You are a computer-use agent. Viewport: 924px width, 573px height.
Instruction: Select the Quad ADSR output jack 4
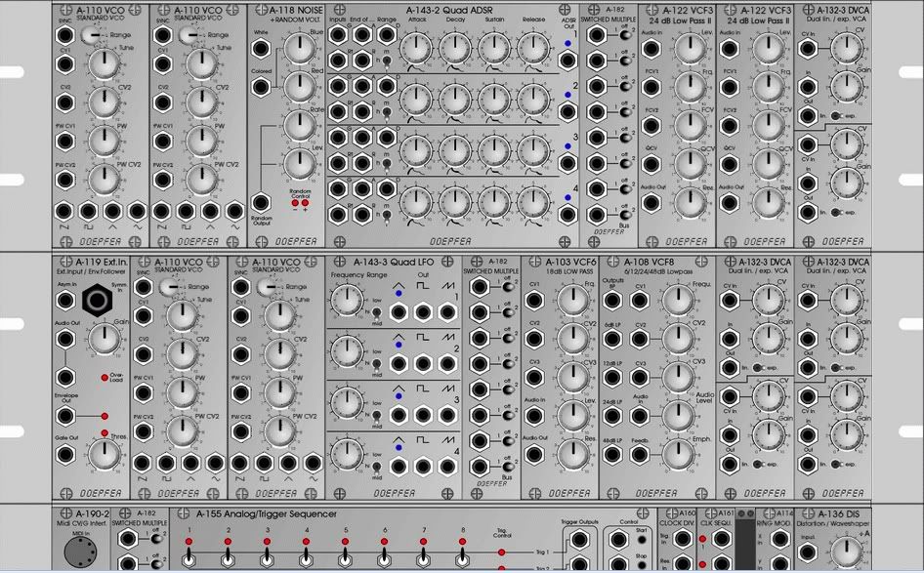(x=567, y=215)
